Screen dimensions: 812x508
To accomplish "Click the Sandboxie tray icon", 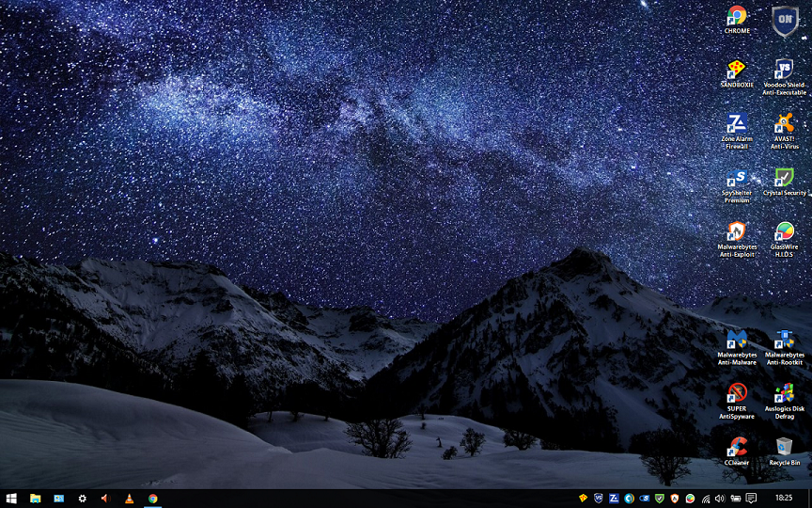I will pyautogui.click(x=583, y=499).
